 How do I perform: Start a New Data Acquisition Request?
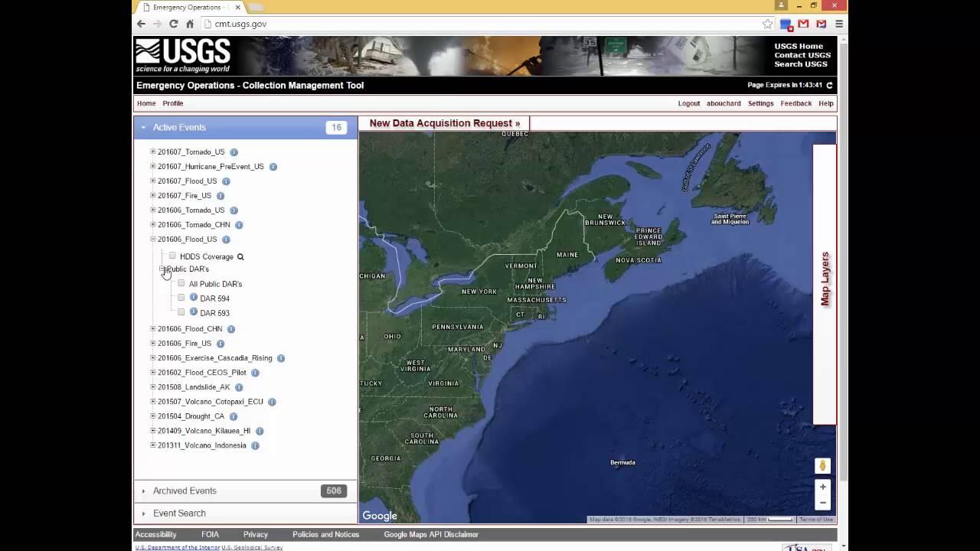[x=444, y=123]
